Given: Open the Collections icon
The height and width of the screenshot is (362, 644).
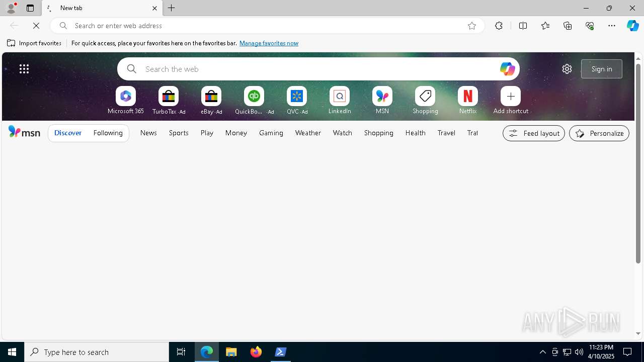Looking at the screenshot, I should 568,26.
